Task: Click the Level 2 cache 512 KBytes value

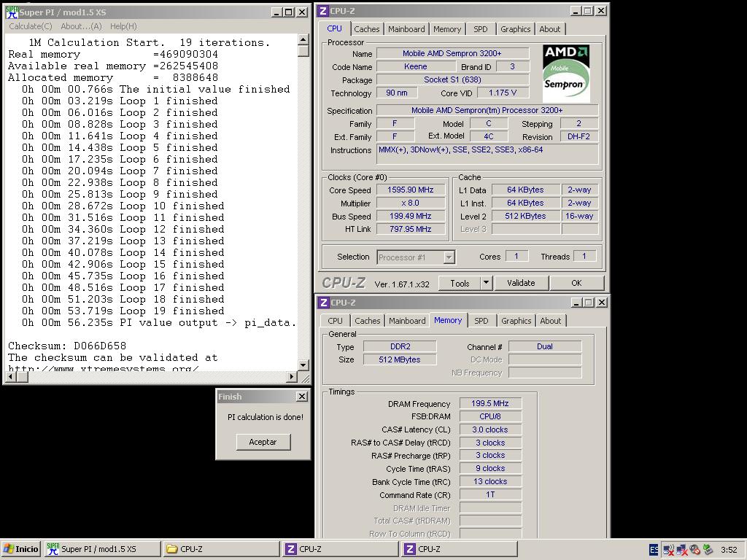Action: (525, 216)
